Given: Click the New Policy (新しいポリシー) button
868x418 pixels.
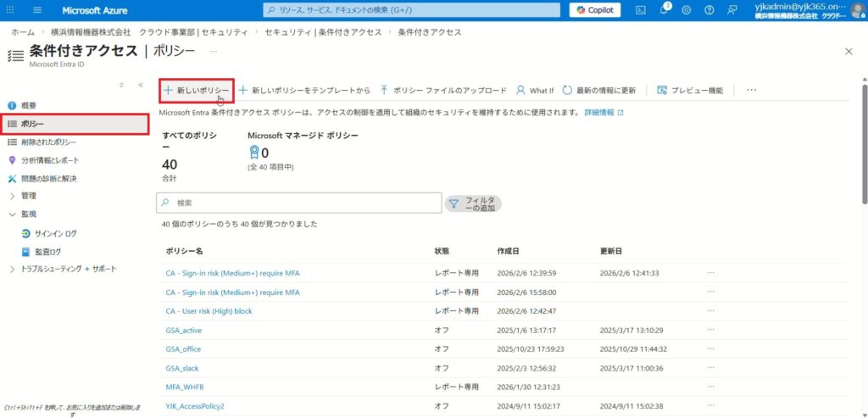Looking at the screenshot, I should (197, 90).
